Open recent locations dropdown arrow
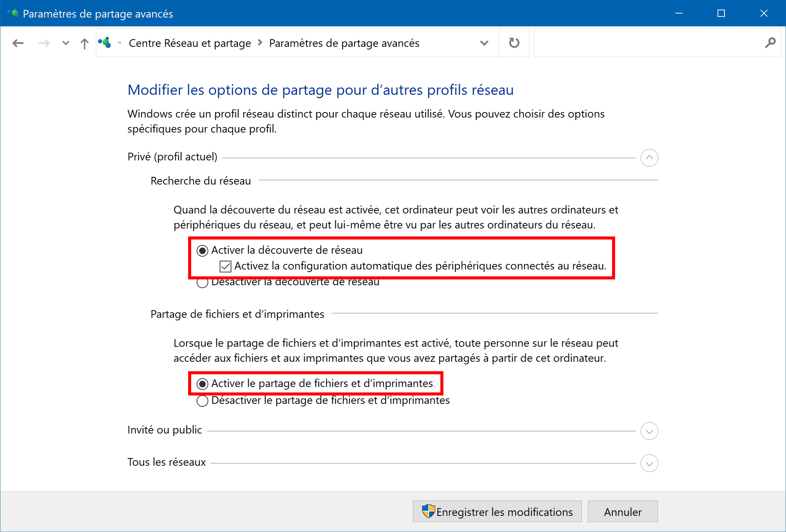 [66, 43]
